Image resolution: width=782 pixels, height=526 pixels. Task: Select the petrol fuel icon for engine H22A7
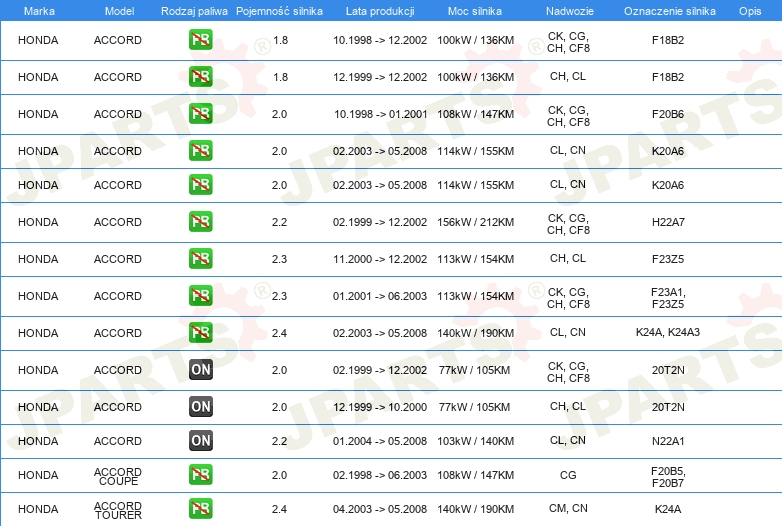tap(200, 222)
